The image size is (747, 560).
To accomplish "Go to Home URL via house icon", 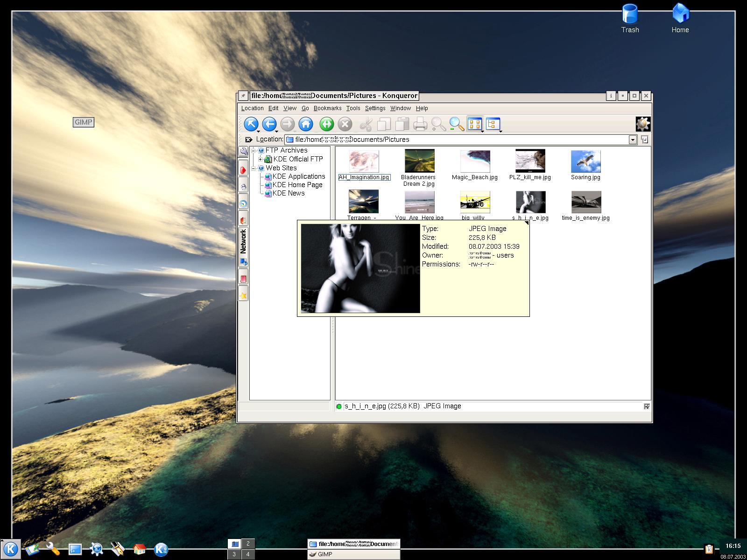I will (x=306, y=124).
